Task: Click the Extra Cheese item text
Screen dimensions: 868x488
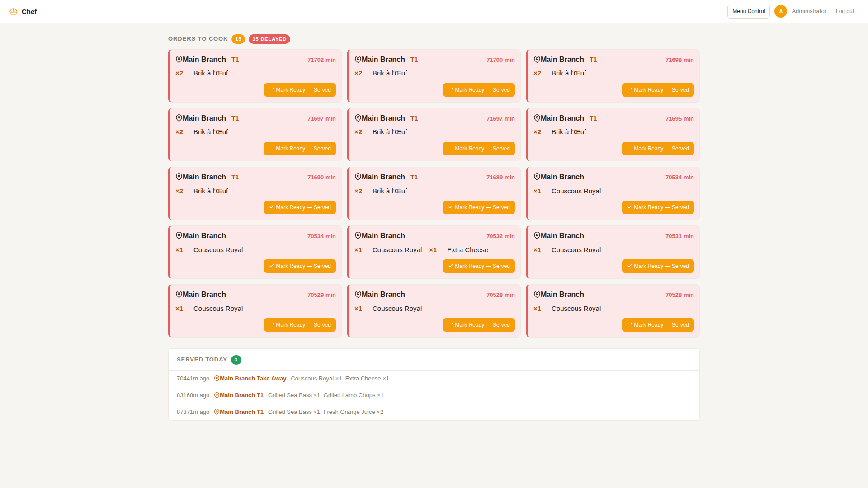Action: (x=467, y=250)
